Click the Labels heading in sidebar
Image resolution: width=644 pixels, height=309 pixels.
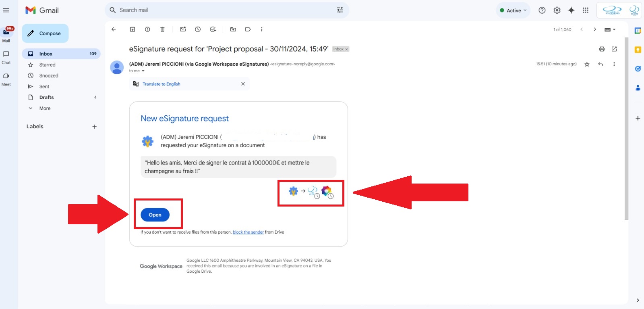(x=35, y=127)
